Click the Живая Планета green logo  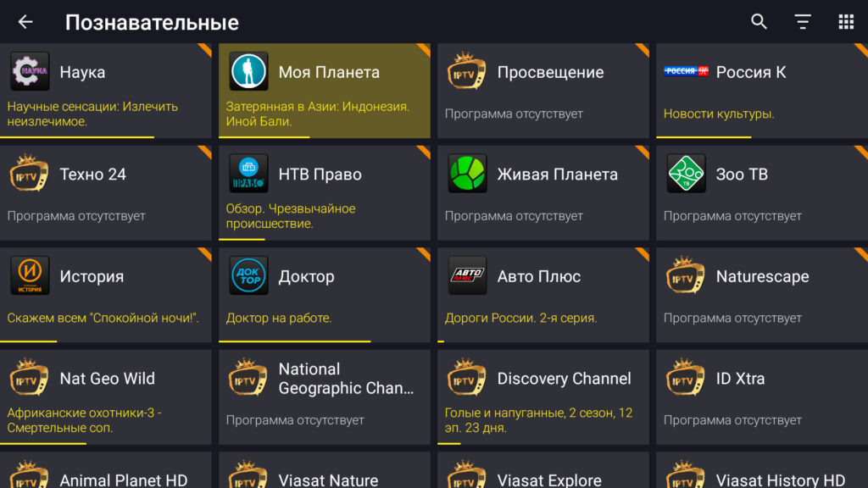[x=467, y=173]
